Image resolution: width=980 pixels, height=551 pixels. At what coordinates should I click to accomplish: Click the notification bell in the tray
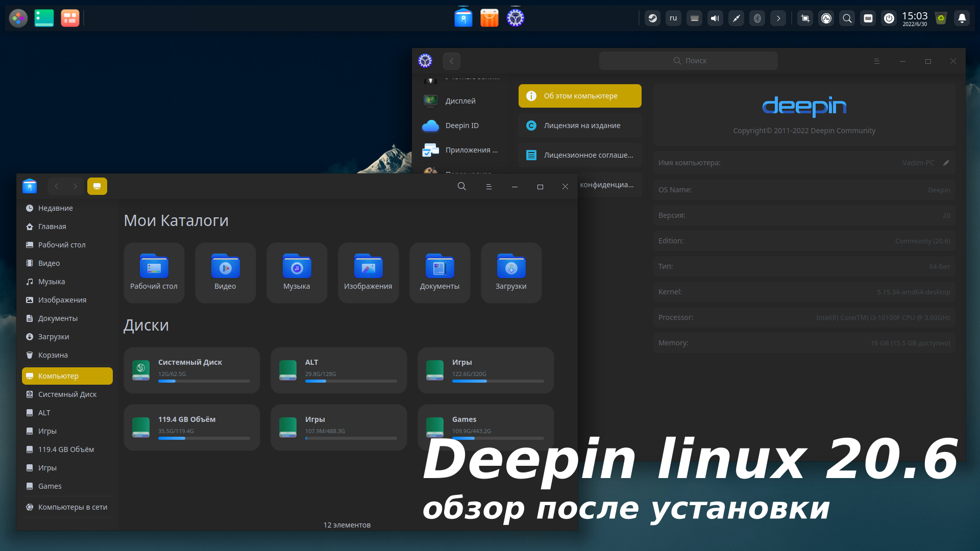coord(962,18)
